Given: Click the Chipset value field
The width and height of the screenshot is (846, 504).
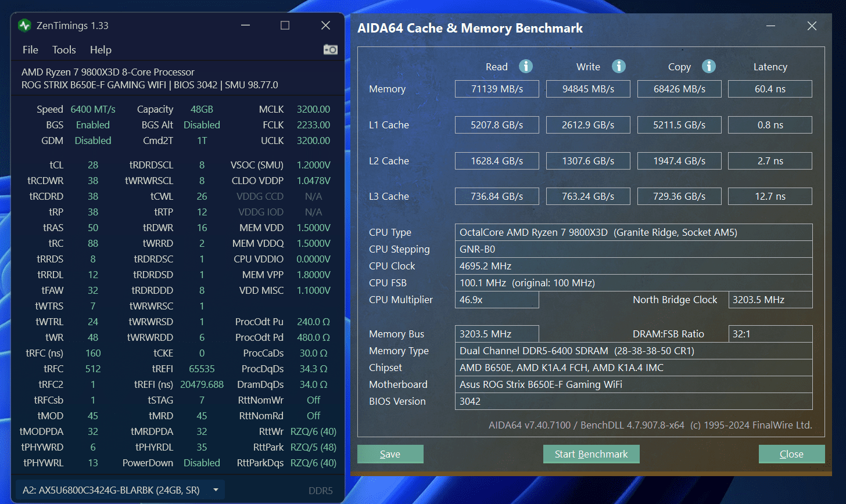Looking at the screenshot, I should (x=633, y=368).
